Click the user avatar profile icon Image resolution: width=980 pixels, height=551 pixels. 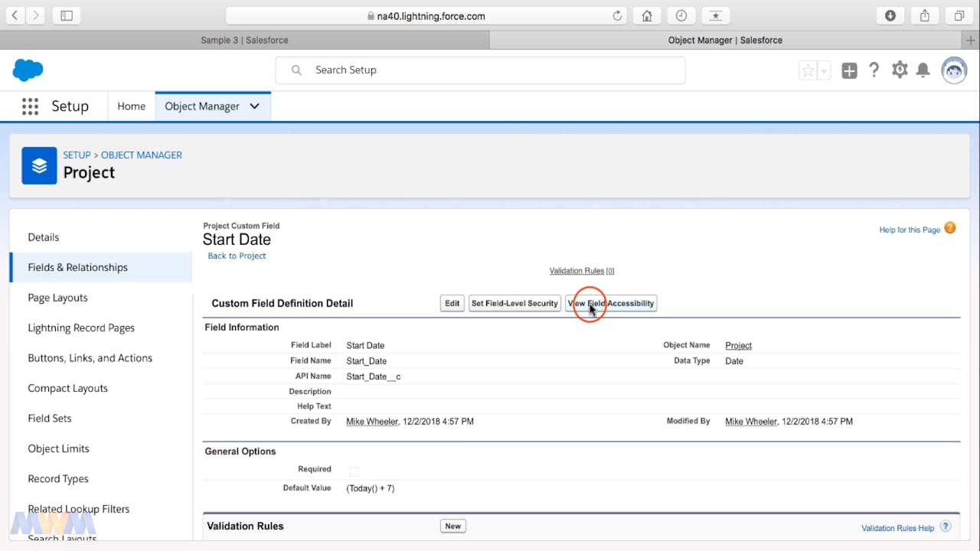pyautogui.click(x=954, y=70)
